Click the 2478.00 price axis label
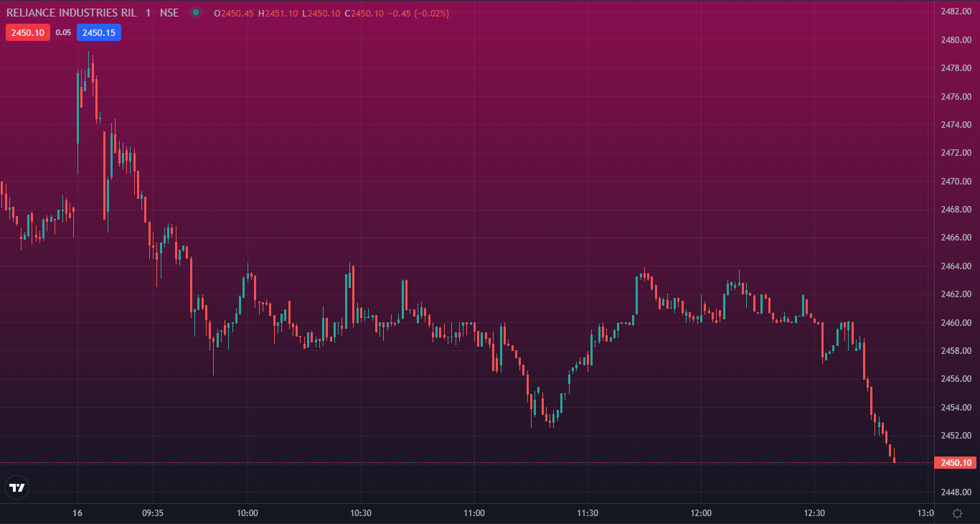The image size is (980, 524). pyautogui.click(x=956, y=68)
